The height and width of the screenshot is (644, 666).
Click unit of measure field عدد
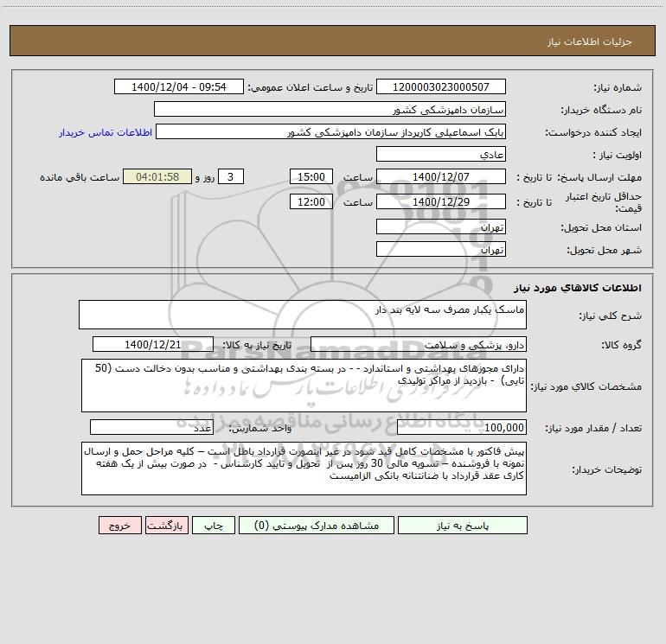151,427
